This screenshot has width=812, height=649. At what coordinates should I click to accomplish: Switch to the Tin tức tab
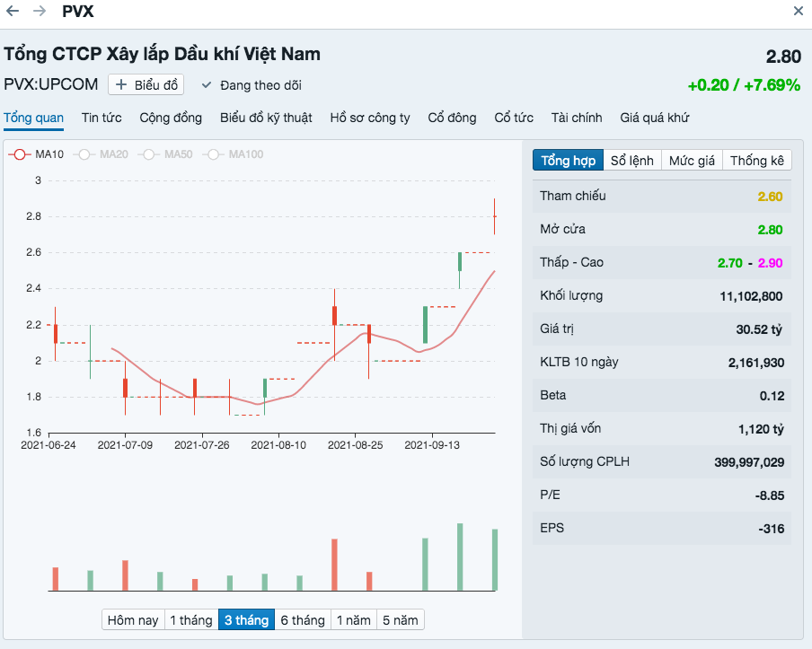[x=101, y=118]
